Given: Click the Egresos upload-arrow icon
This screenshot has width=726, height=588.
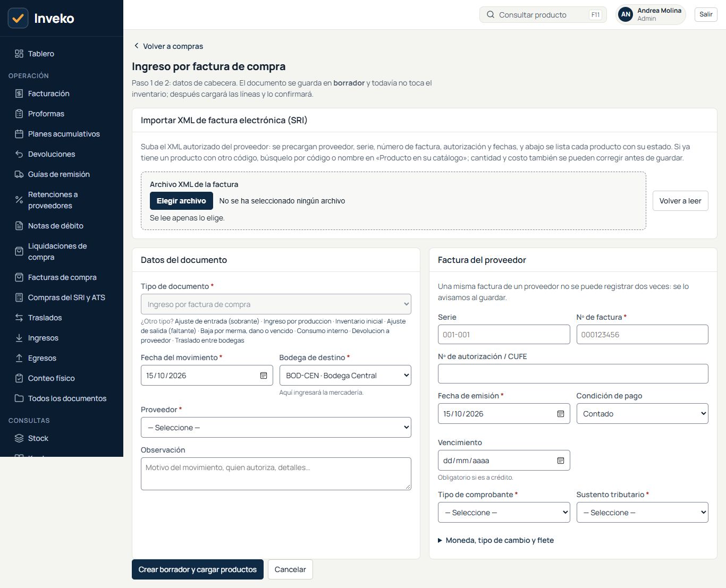Looking at the screenshot, I should (x=19, y=358).
